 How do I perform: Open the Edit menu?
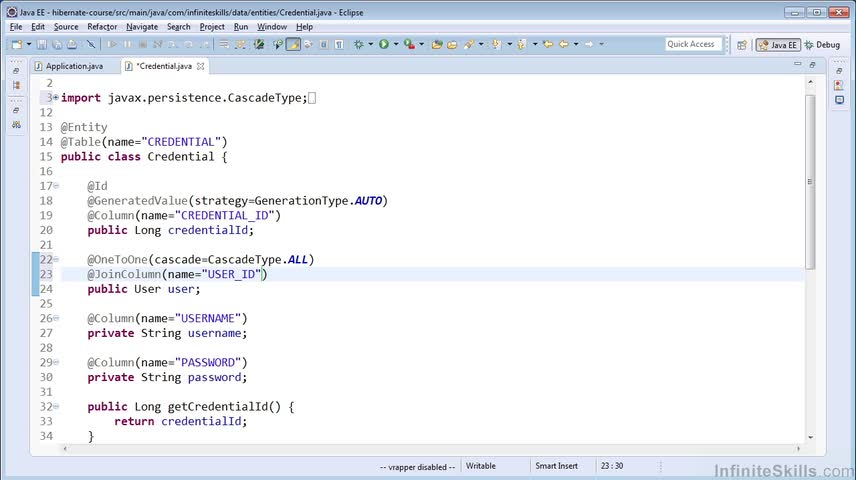[38, 27]
